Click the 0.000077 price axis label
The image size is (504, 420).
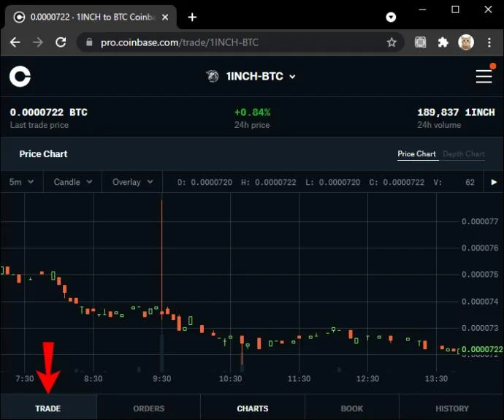click(x=480, y=221)
